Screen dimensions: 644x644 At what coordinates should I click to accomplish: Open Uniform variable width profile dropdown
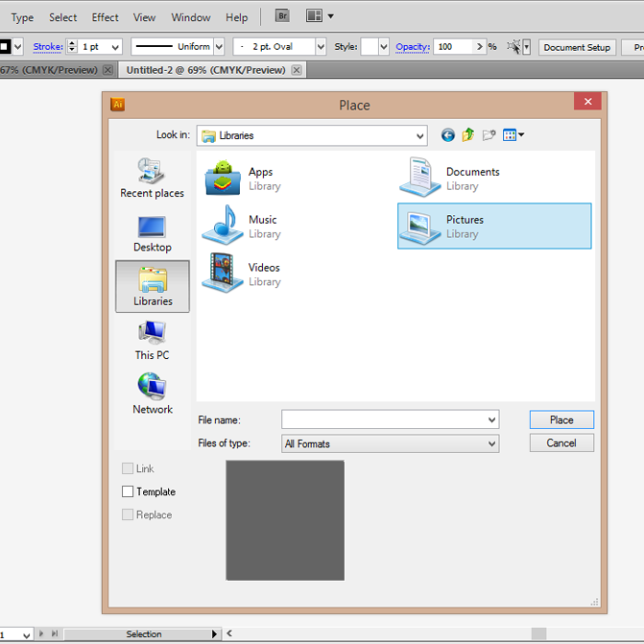click(220, 47)
